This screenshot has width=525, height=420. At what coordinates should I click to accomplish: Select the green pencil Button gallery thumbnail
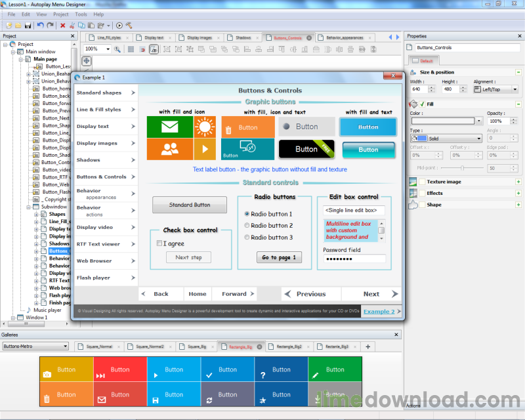(x=335, y=369)
